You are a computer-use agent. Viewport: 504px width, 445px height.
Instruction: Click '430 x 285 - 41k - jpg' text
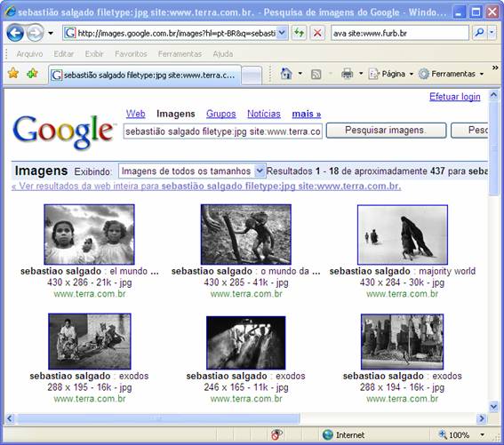pyautogui.click(x=246, y=282)
